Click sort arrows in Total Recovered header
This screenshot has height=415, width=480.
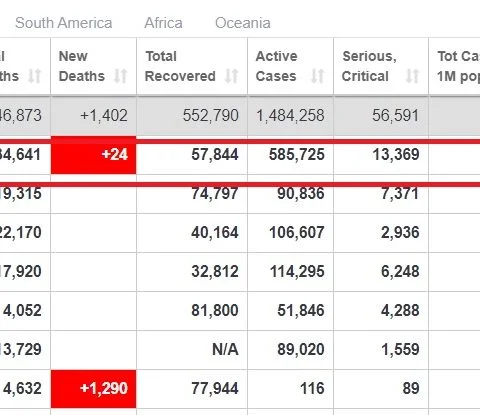click(231, 76)
